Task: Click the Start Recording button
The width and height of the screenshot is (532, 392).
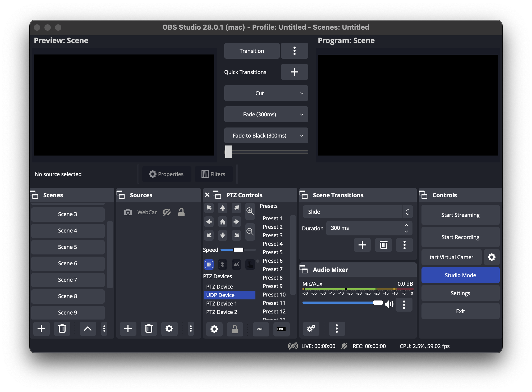Action: coord(460,237)
